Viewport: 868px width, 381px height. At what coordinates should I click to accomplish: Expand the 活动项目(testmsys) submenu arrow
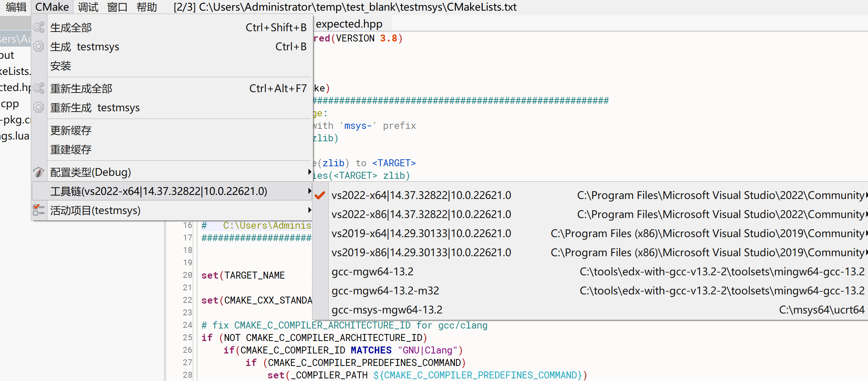click(x=309, y=210)
